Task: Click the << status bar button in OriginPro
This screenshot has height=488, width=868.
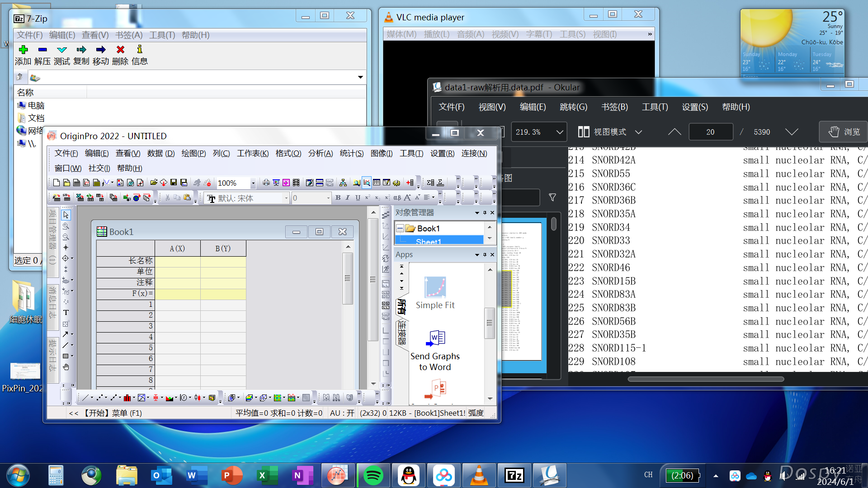Action: tap(74, 413)
